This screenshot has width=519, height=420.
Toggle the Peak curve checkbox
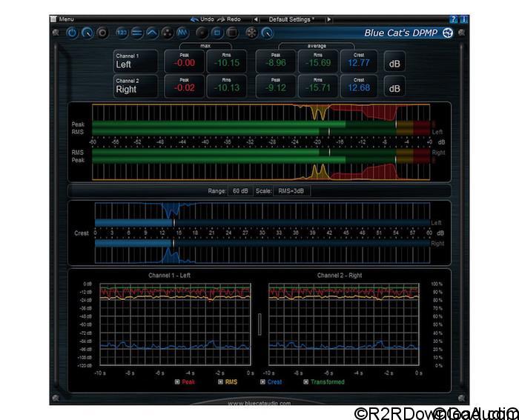point(177,382)
